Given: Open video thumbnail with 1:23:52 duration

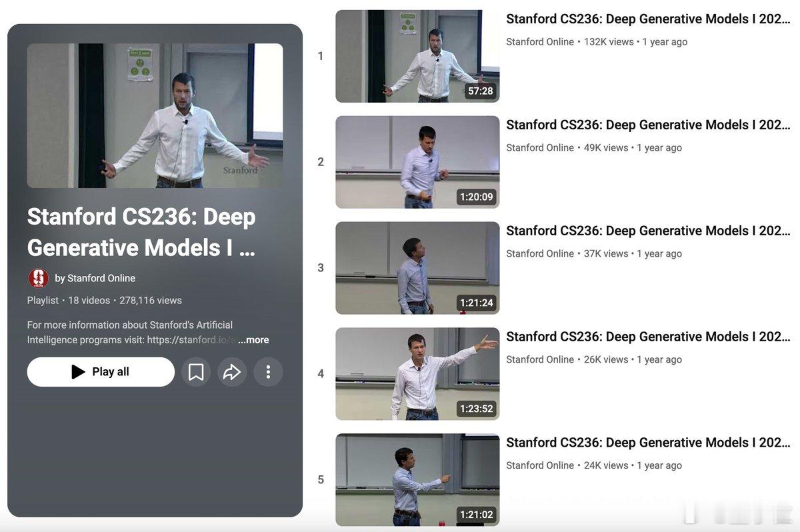Looking at the screenshot, I should tap(417, 374).
